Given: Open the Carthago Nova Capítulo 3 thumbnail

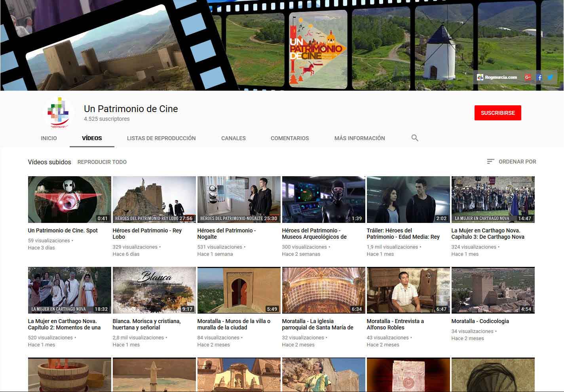Looking at the screenshot, I should pyautogui.click(x=493, y=200).
